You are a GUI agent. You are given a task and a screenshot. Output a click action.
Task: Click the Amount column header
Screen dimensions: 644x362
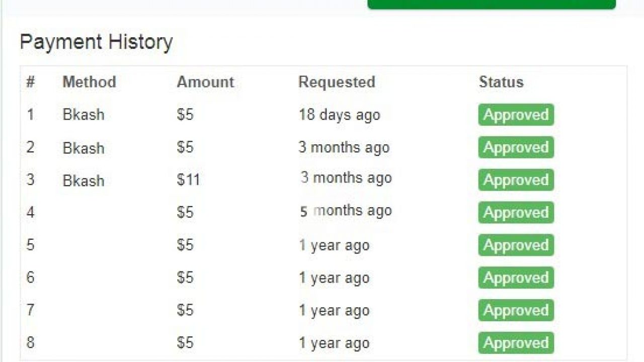point(205,82)
